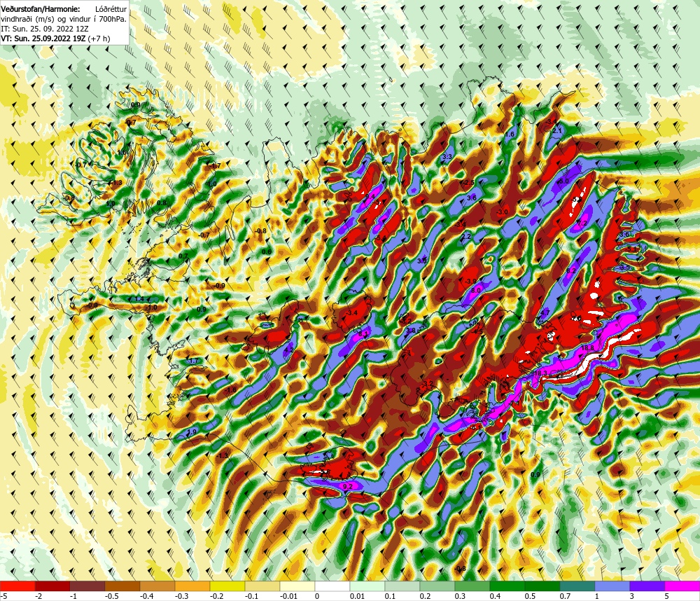Click the cream swatch between -0.01 and 0
This screenshot has width=700, height=601.
click(297, 586)
